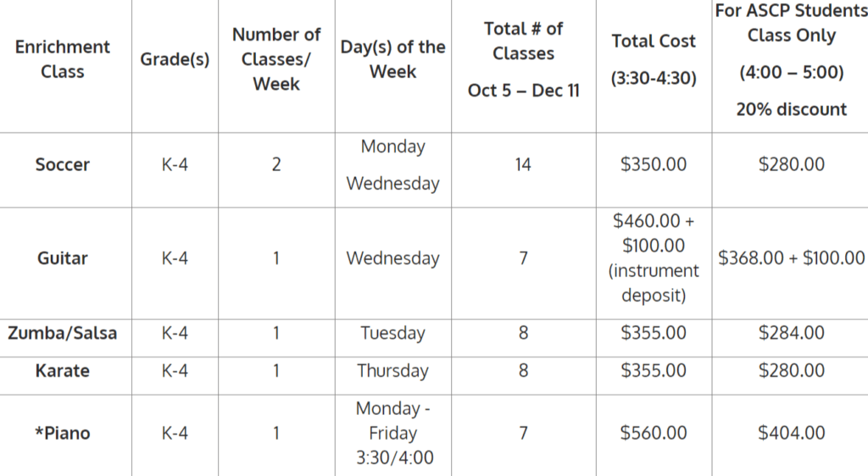Click the Grade(s) column header

pyautogui.click(x=175, y=60)
